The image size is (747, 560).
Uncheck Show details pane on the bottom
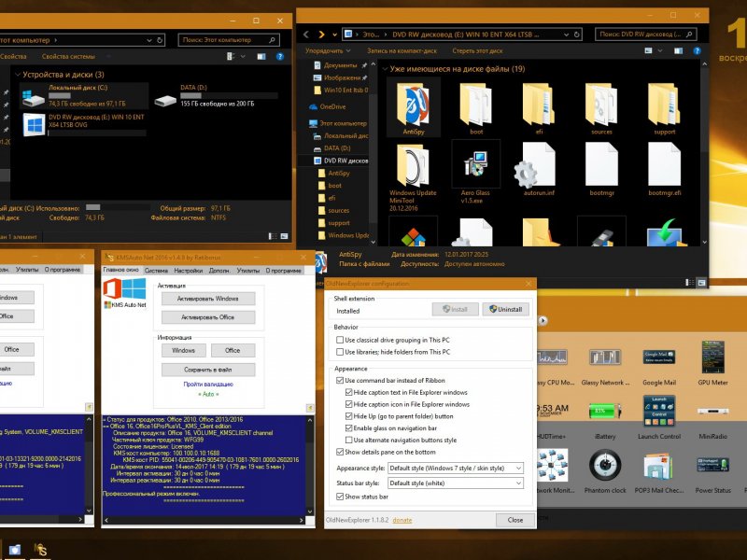[340, 452]
